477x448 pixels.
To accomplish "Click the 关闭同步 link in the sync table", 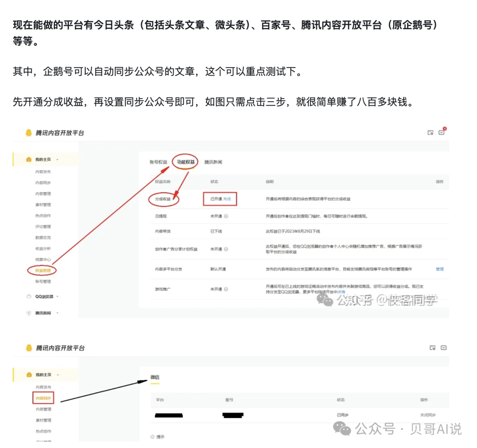I will (428, 415).
